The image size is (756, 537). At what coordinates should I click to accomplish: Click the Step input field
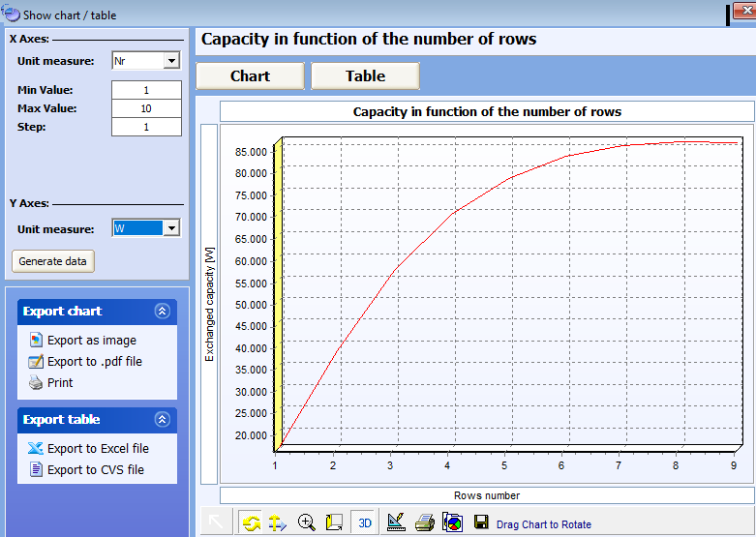146,128
